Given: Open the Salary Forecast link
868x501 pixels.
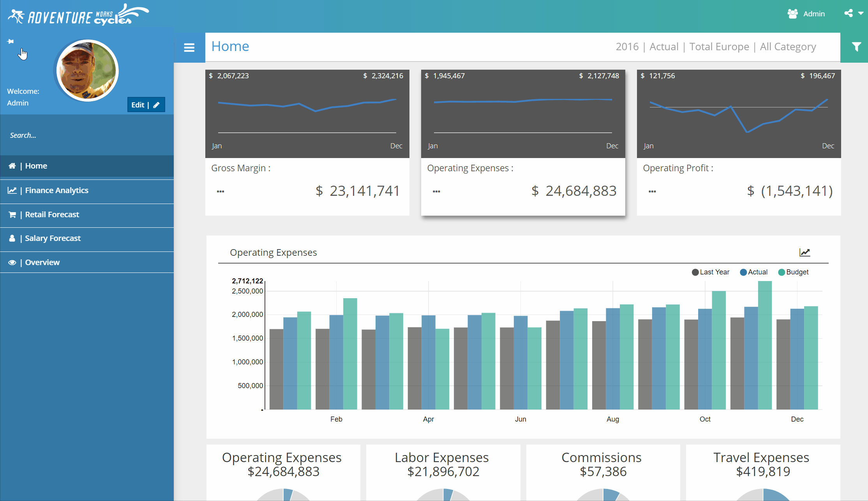Looking at the screenshot, I should tap(53, 238).
